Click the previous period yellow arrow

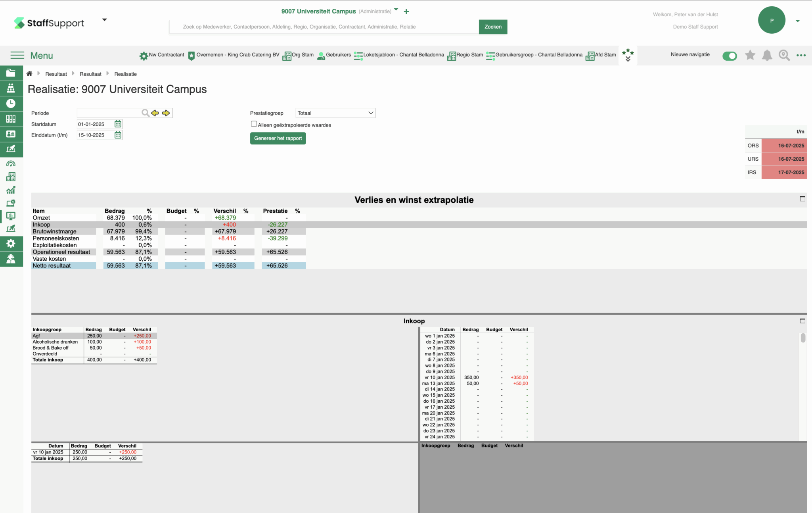(x=155, y=113)
